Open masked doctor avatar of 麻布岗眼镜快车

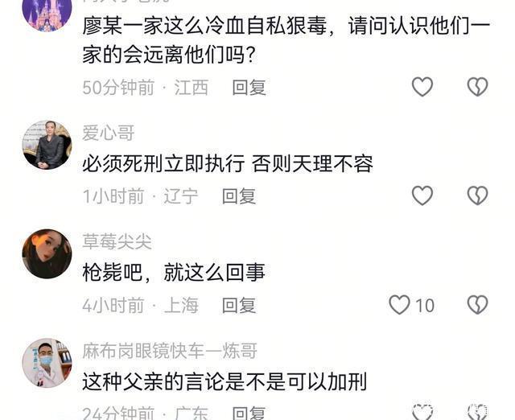point(47,363)
